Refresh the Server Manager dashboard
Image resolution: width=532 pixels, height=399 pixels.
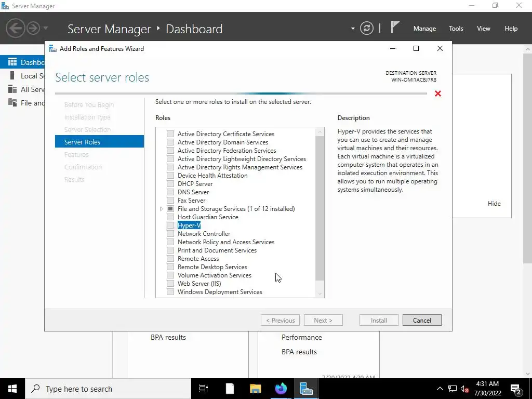pos(366,28)
